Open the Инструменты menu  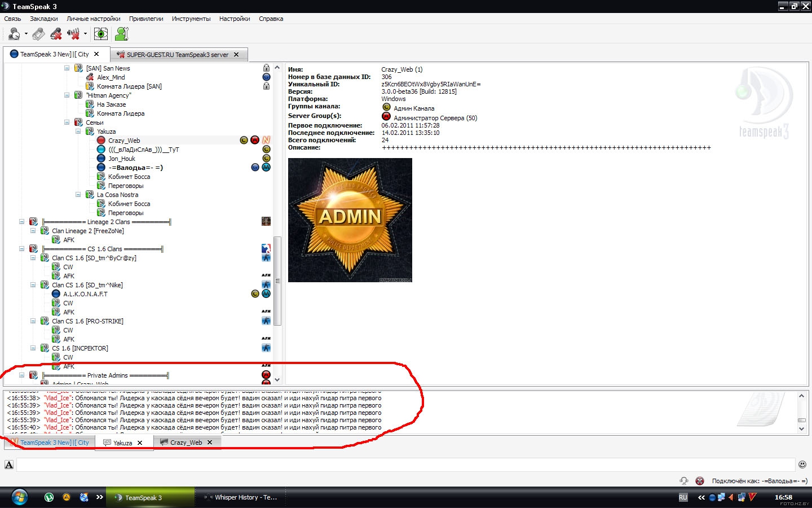(191, 19)
